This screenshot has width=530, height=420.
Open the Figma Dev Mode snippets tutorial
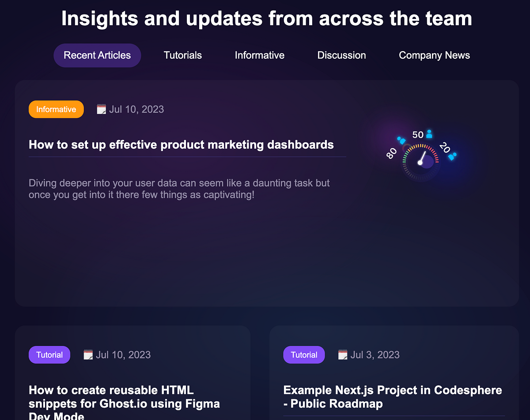pyautogui.click(x=124, y=397)
